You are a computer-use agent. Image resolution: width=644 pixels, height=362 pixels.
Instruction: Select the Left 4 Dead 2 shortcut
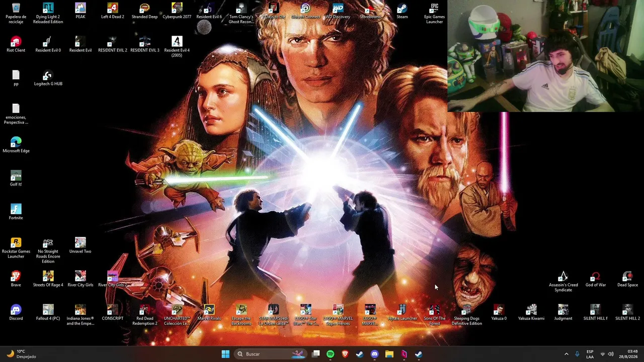pyautogui.click(x=113, y=11)
